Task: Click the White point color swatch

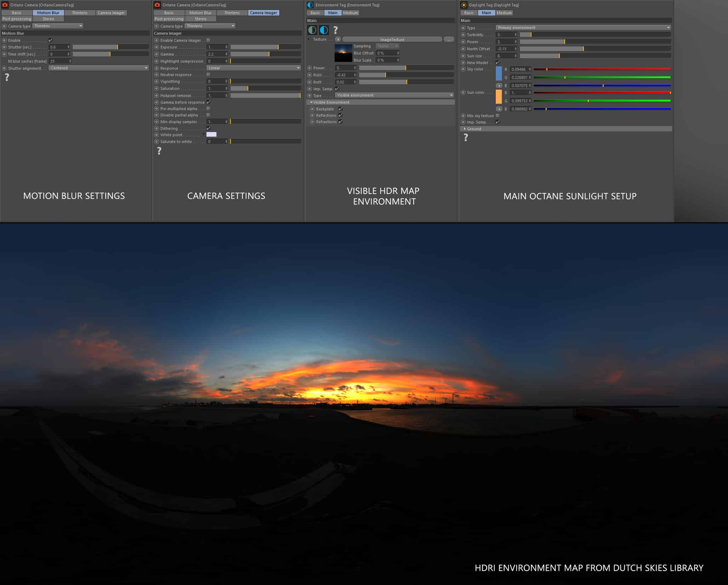Action: pyautogui.click(x=211, y=134)
